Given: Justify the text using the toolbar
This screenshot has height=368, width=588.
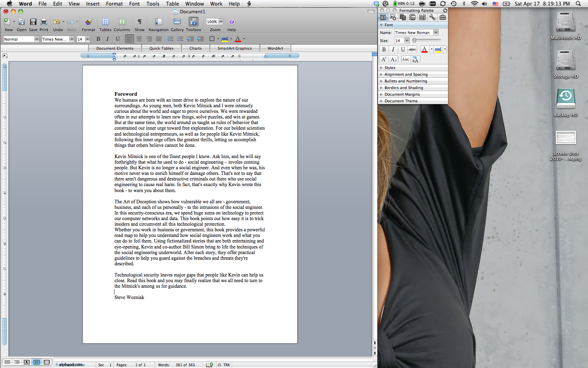Looking at the screenshot, I should pos(159,39).
